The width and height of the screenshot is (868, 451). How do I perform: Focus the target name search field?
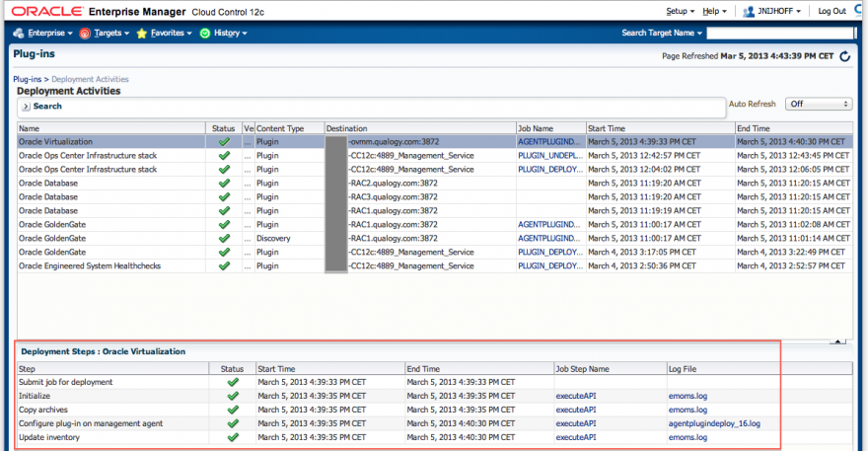tap(780, 34)
